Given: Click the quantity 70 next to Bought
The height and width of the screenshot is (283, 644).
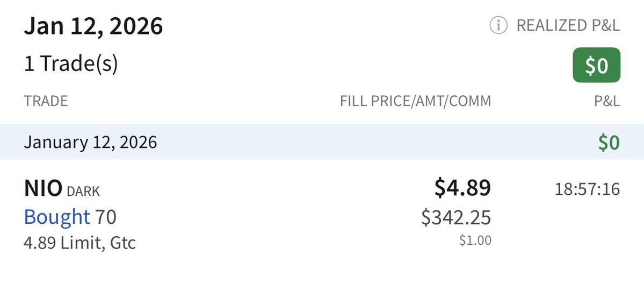Looking at the screenshot, I should point(105,216).
